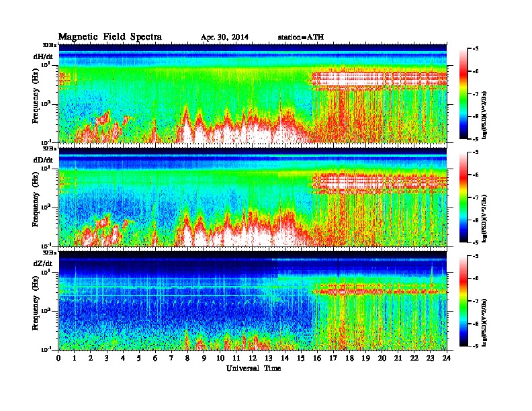Click the log(PSD) units label of dZ/dt color bar
Screen dimensions: 532x411
point(485,322)
